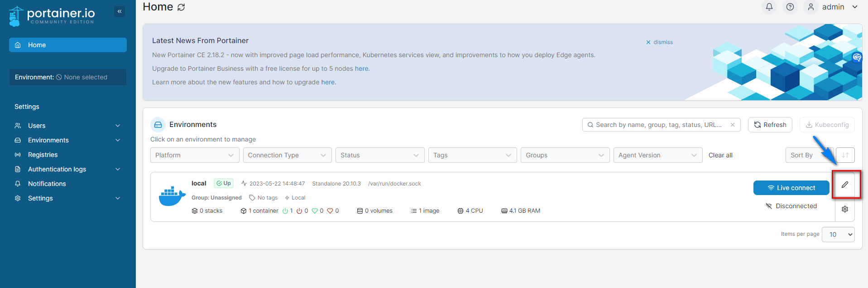Click the environment search input field

click(x=659, y=125)
